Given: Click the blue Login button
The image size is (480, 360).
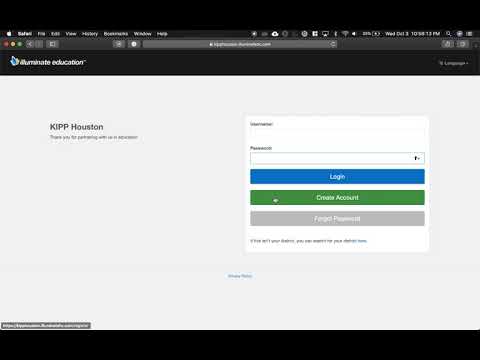Looking at the screenshot, I should [337, 176].
